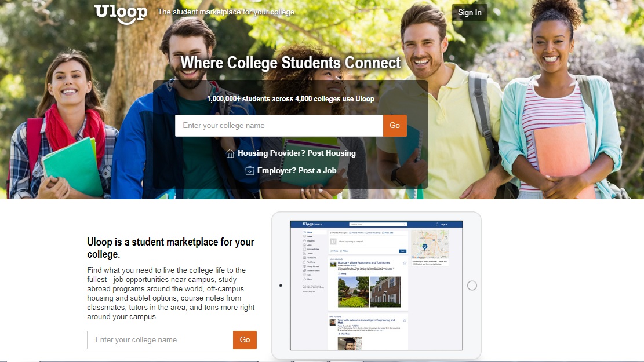Image resolution: width=644 pixels, height=362 pixels.
Task: Click the Uloop logo in the header
Action: pyautogui.click(x=121, y=13)
